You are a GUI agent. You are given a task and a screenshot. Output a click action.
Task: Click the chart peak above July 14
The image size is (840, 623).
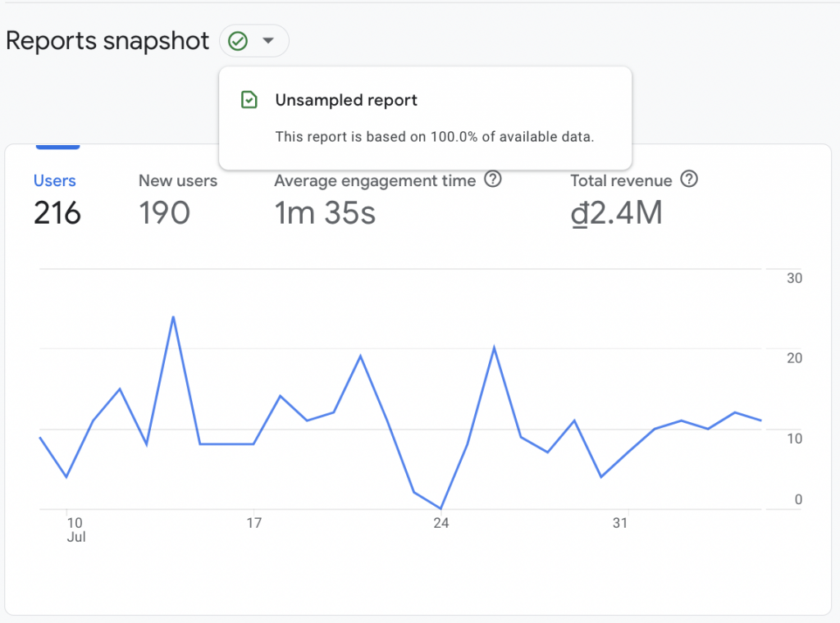[174, 318]
